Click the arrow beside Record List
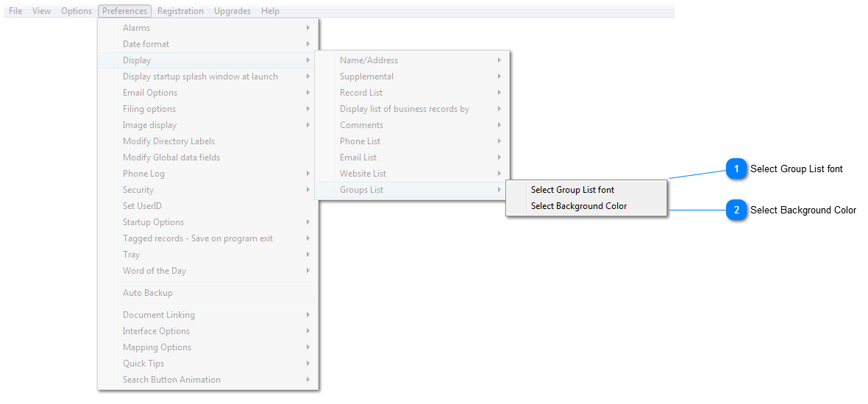The image size is (868, 404). (499, 93)
